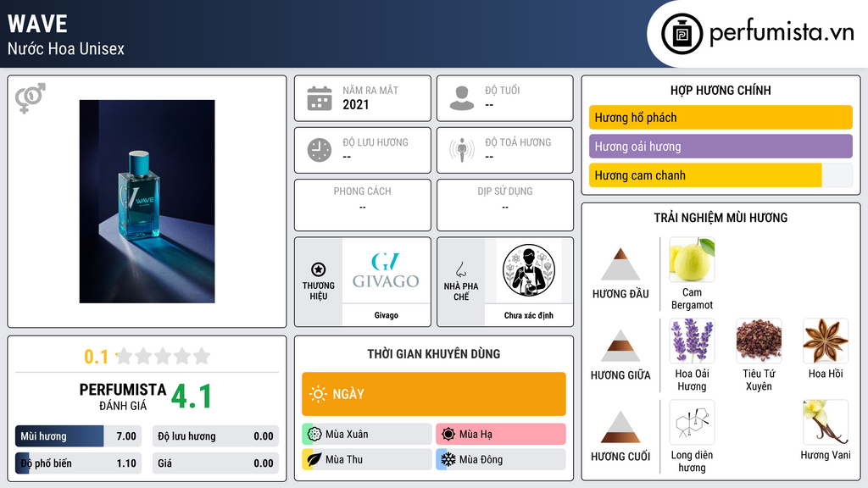Screen dimensions: 868x488
Task: Click the Hương đầu pyramid icon
Action: click(620, 264)
